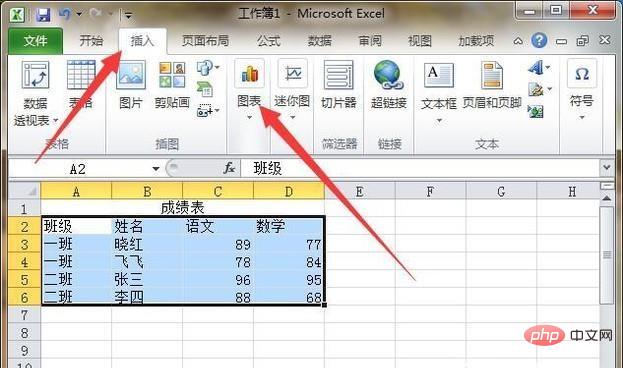Expand the 数据透视表 dropdown arrow
This screenshot has width=623, height=368.
(x=56, y=120)
